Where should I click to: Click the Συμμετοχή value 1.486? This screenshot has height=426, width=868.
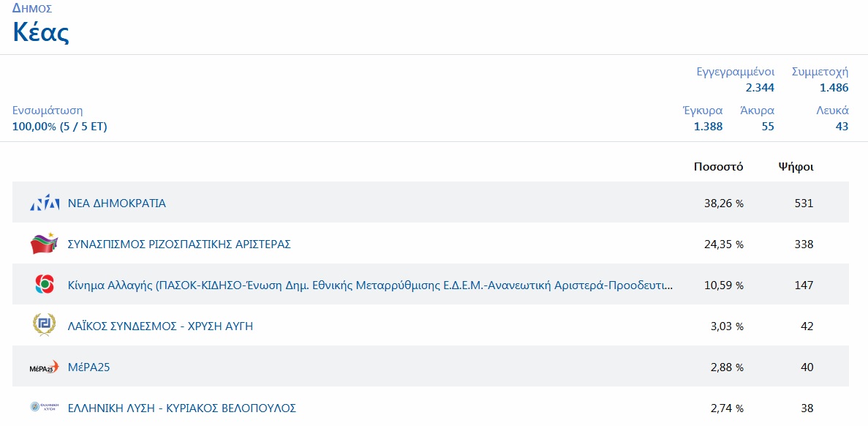(x=834, y=88)
